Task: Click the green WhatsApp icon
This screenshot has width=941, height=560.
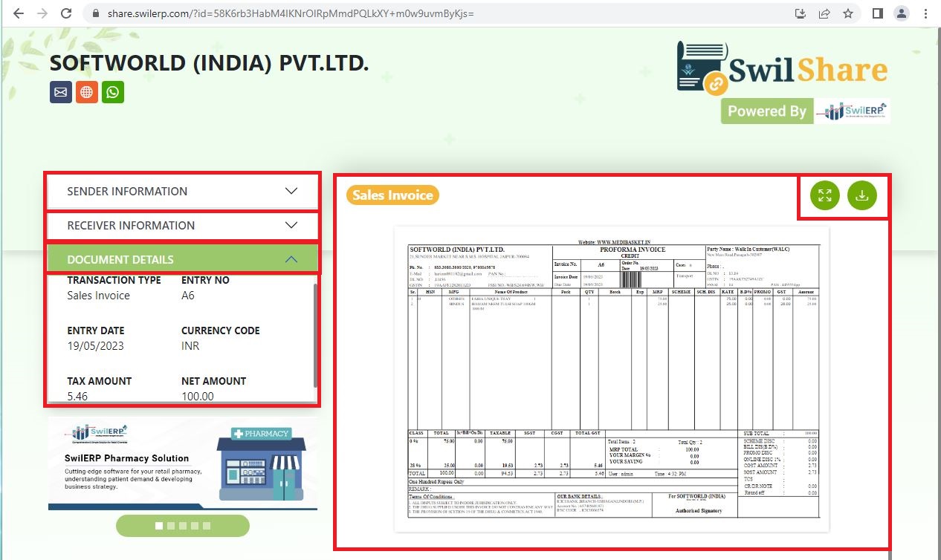Action: pos(113,92)
